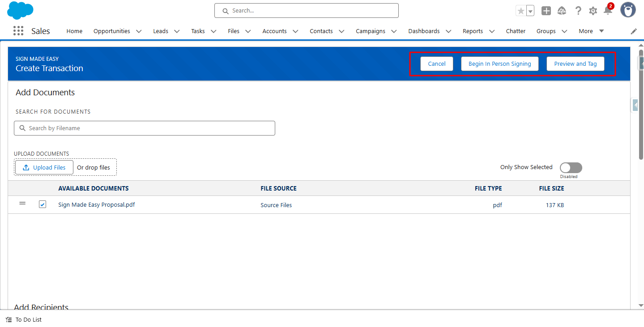The height and width of the screenshot is (327, 644).
Task: Expand the Contacts tab dropdown
Action: point(341,31)
